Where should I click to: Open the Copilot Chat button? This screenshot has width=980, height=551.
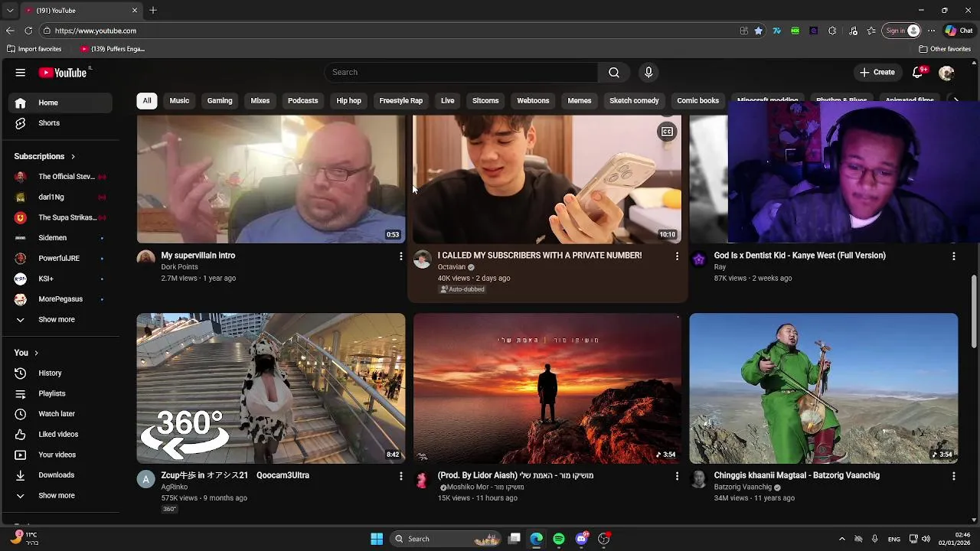point(959,31)
